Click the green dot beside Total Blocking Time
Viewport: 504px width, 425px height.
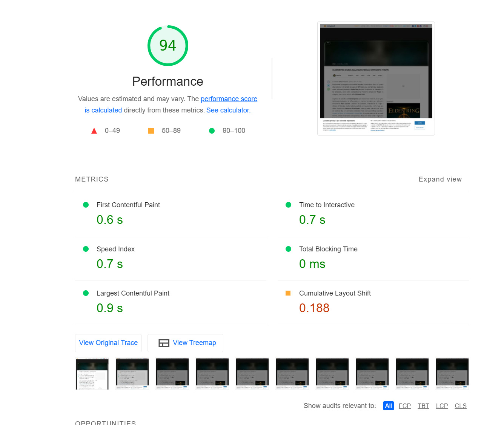pyautogui.click(x=289, y=249)
